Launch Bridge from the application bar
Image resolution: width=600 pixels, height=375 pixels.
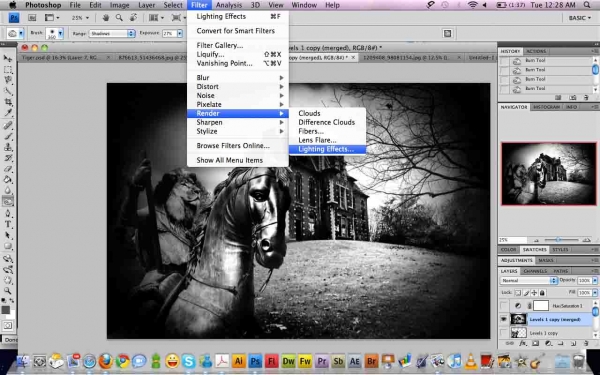(33, 18)
